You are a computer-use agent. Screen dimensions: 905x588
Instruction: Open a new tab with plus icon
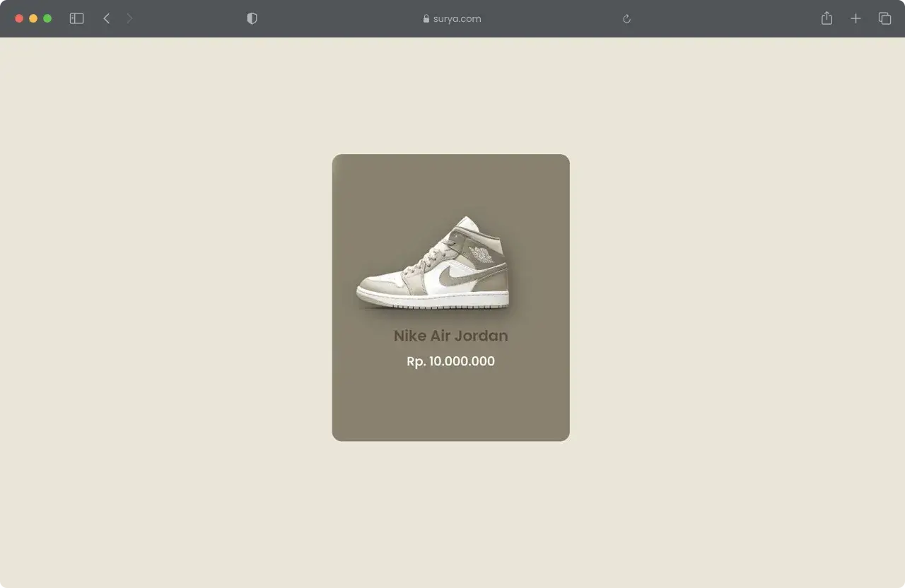(856, 18)
